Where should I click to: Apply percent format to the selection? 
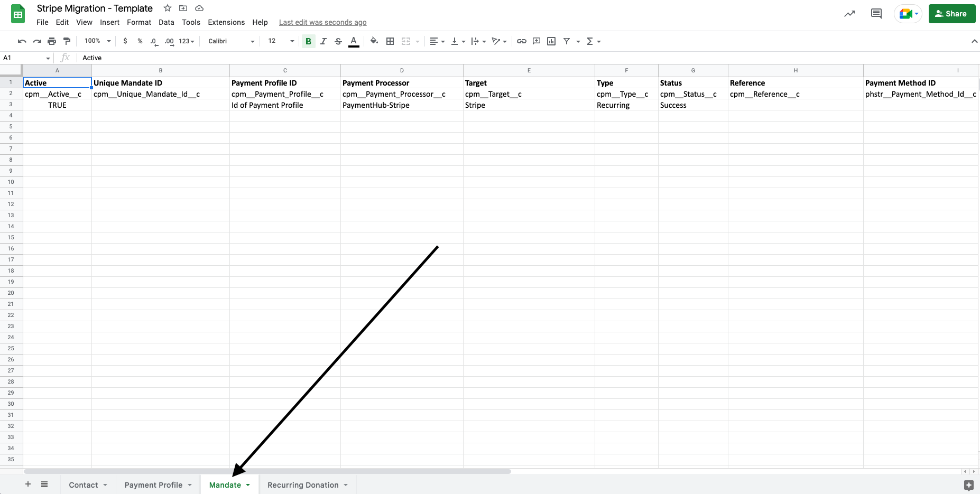(x=140, y=41)
